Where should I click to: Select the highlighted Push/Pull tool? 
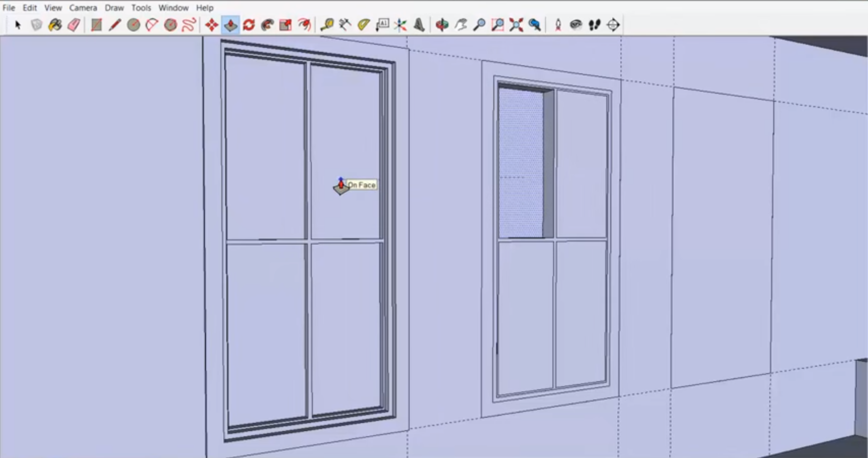click(x=230, y=25)
